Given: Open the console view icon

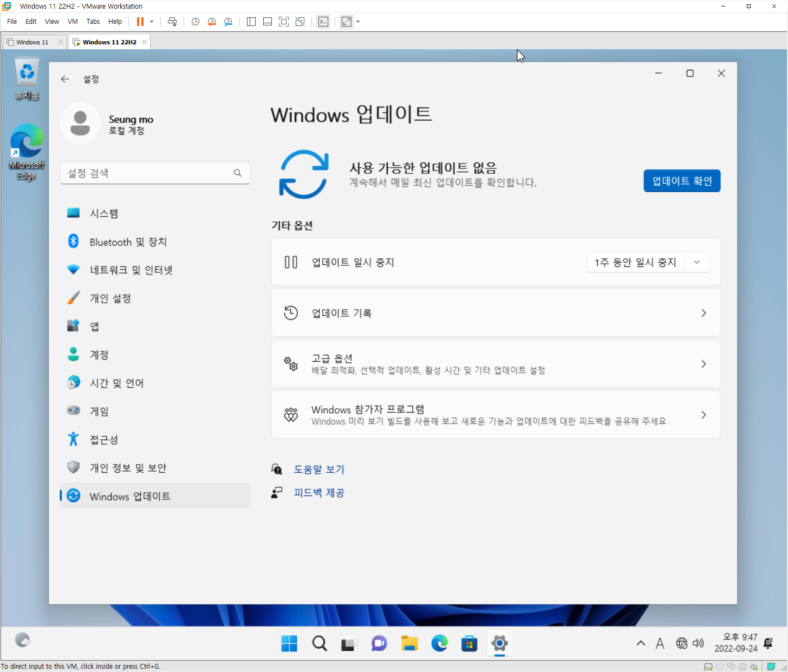Looking at the screenshot, I should tap(323, 22).
